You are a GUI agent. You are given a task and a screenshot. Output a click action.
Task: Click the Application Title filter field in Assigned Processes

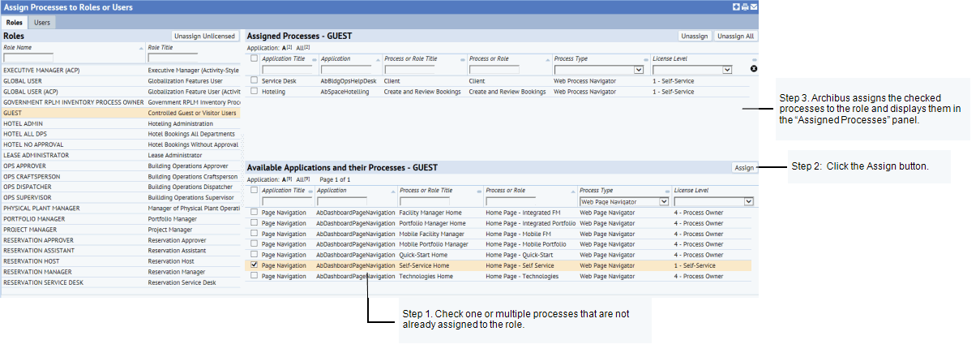click(x=287, y=70)
